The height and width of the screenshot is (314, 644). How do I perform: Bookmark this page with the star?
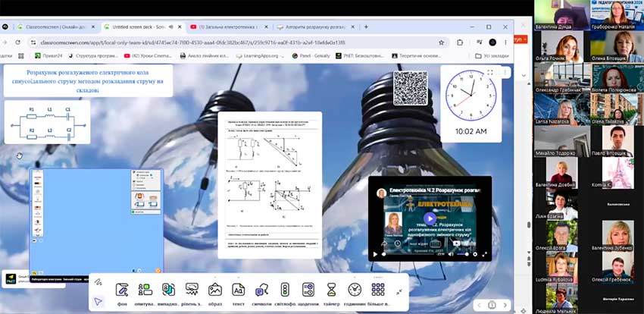(442, 42)
